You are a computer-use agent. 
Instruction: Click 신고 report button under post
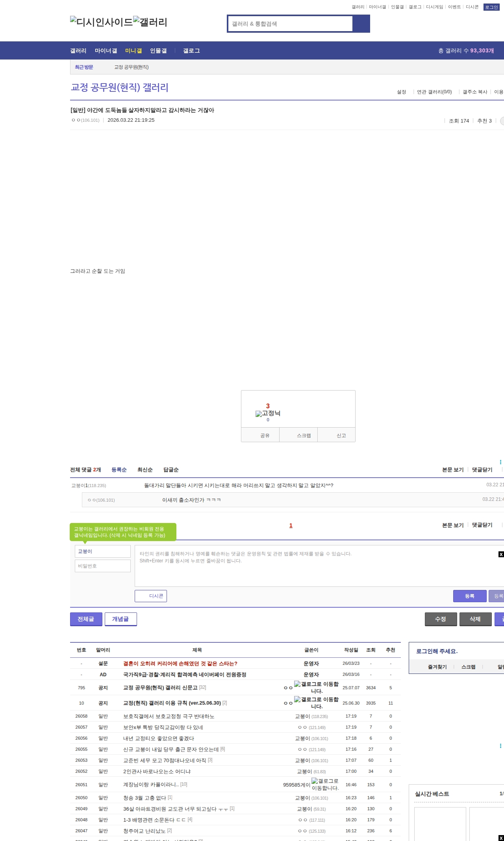coord(337,435)
